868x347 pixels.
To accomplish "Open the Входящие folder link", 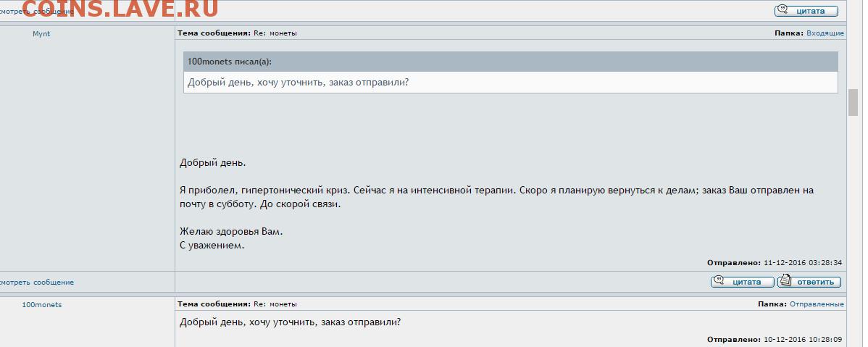I will coord(825,33).
